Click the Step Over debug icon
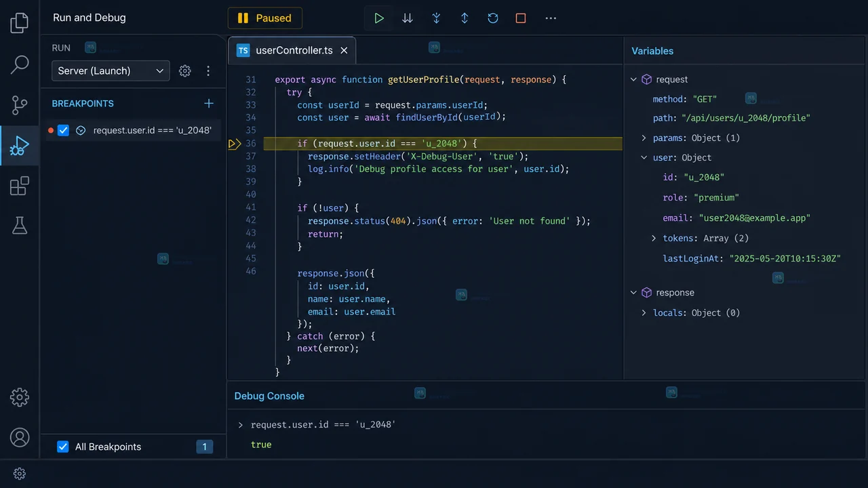 (408, 18)
